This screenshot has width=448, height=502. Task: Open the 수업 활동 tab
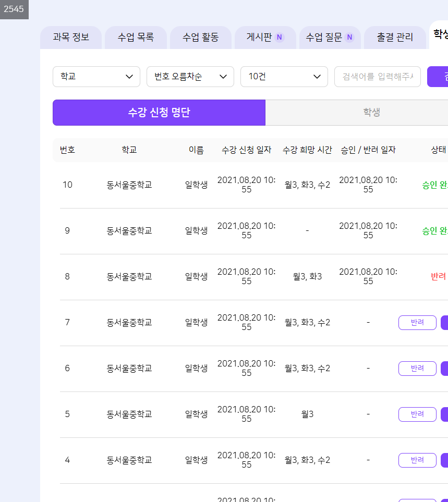coord(200,38)
